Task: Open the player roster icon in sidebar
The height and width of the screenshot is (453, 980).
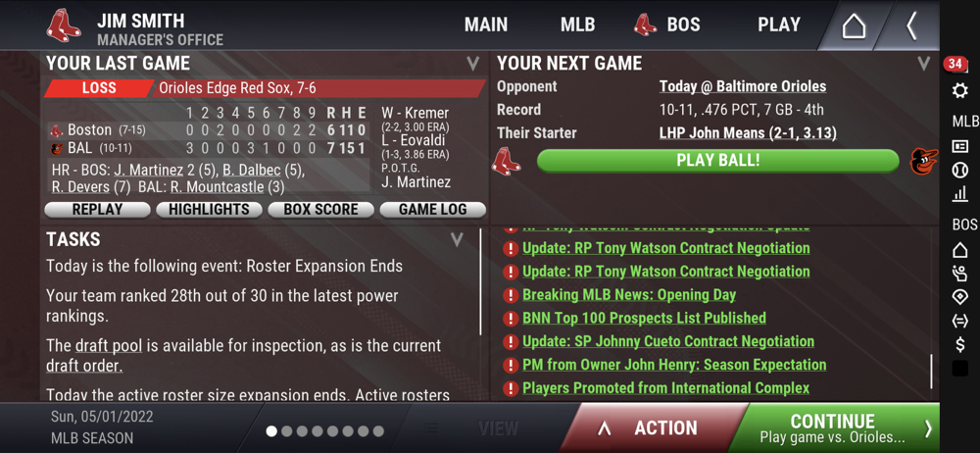Action: pos(959,274)
